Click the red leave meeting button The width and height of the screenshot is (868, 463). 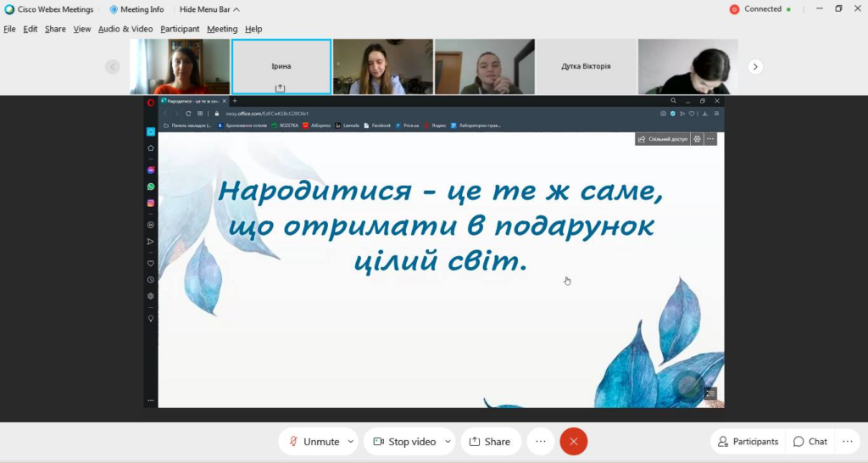coord(574,441)
